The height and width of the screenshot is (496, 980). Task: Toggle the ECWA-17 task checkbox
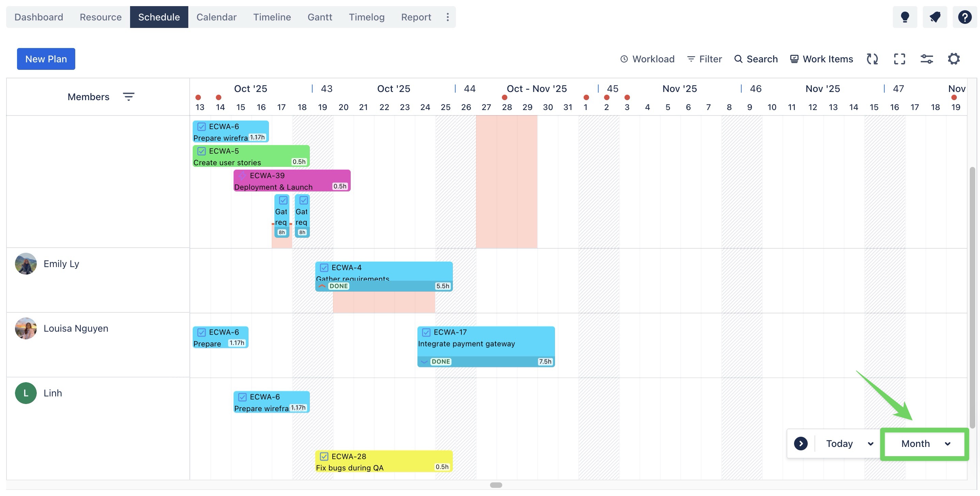point(426,332)
